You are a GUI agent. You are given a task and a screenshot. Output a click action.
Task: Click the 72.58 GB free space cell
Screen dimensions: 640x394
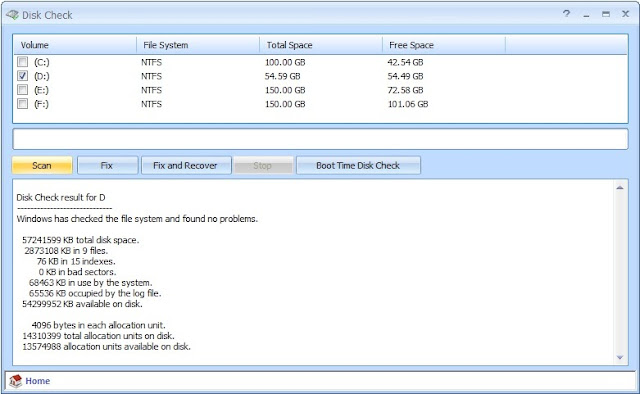405,90
